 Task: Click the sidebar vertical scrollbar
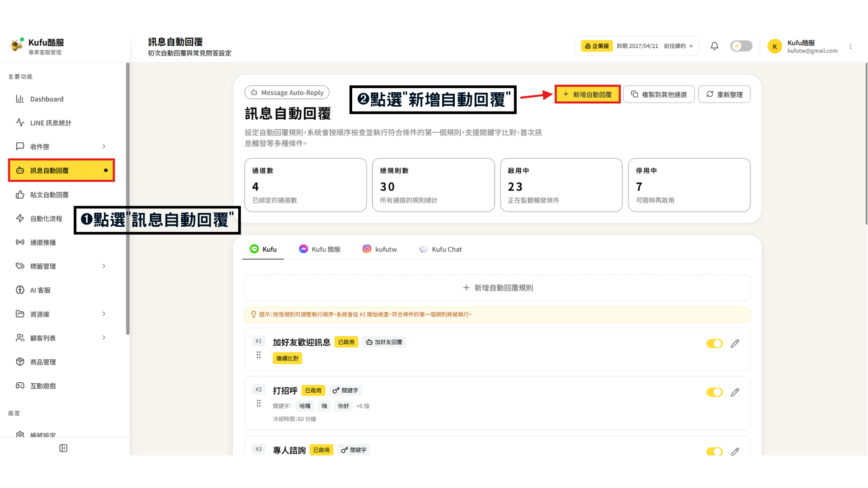coord(127,199)
